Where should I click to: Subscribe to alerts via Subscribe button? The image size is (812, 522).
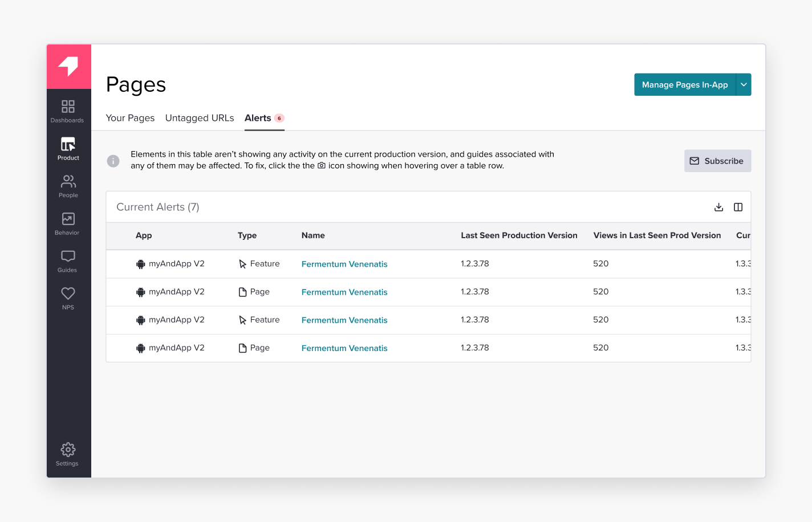click(x=717, y=161)
